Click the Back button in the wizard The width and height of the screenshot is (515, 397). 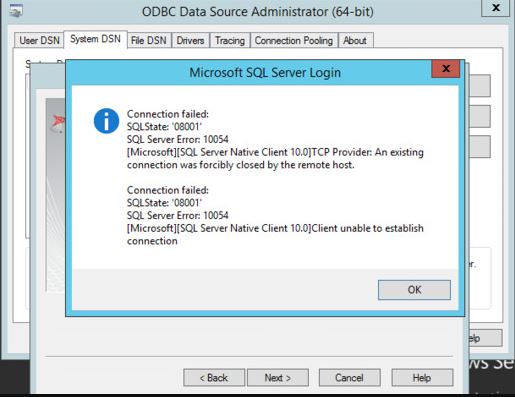(214, 378)
